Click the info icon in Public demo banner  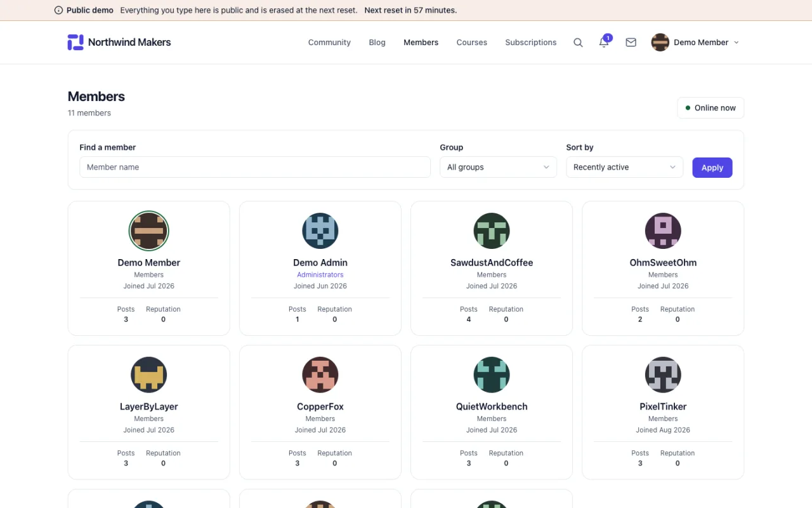coord(59,10)
